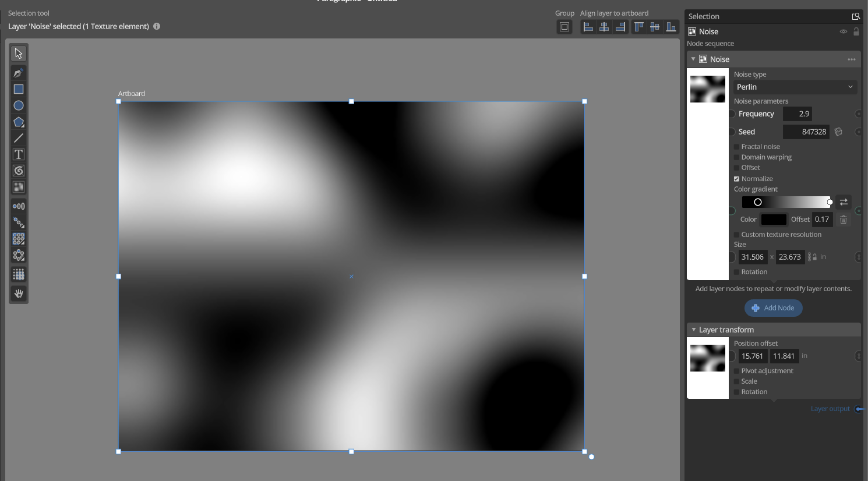Select the Hand pan tool

[x=19, y=293]
